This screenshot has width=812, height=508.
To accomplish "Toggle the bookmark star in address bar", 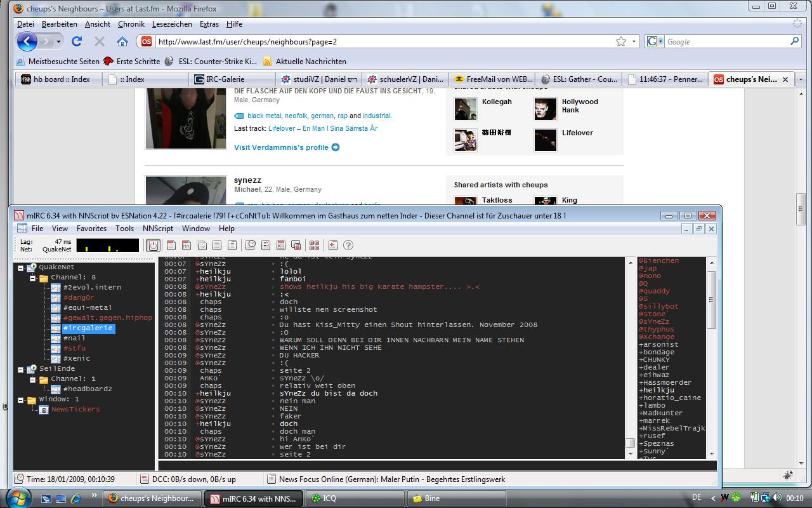I will click(x=620, y=41).
